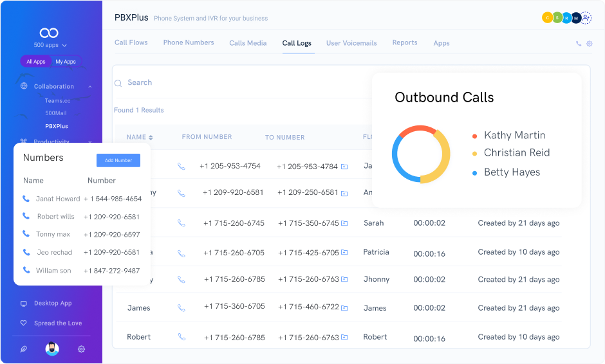Switch to the User Voicemails tab
Screen dimensions: 605x364
click(x=351, y=43)
